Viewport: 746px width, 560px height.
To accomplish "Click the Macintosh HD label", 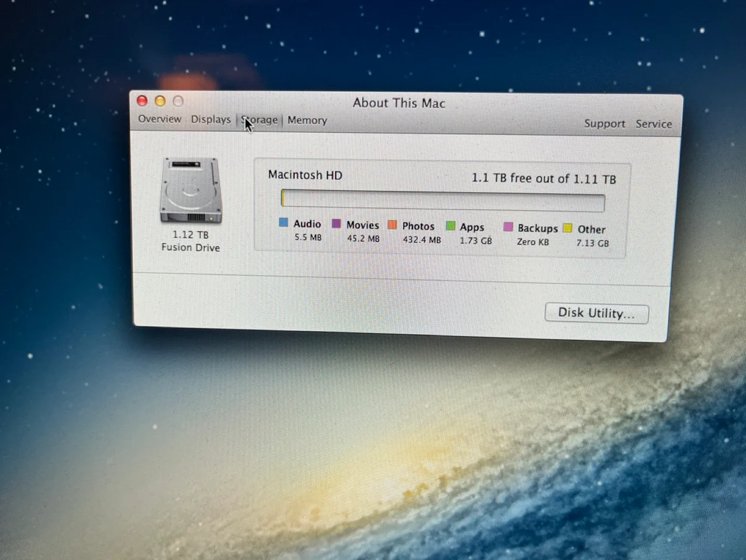I will point(305,175).
